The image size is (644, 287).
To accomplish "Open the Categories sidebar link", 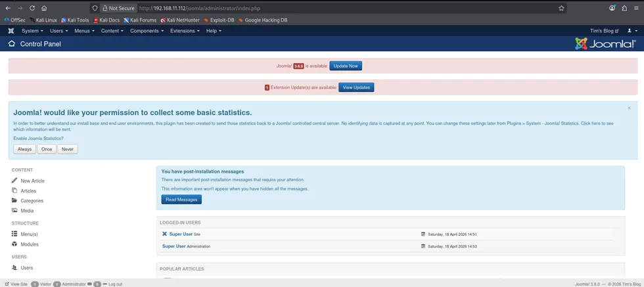I will click(32, 201).
